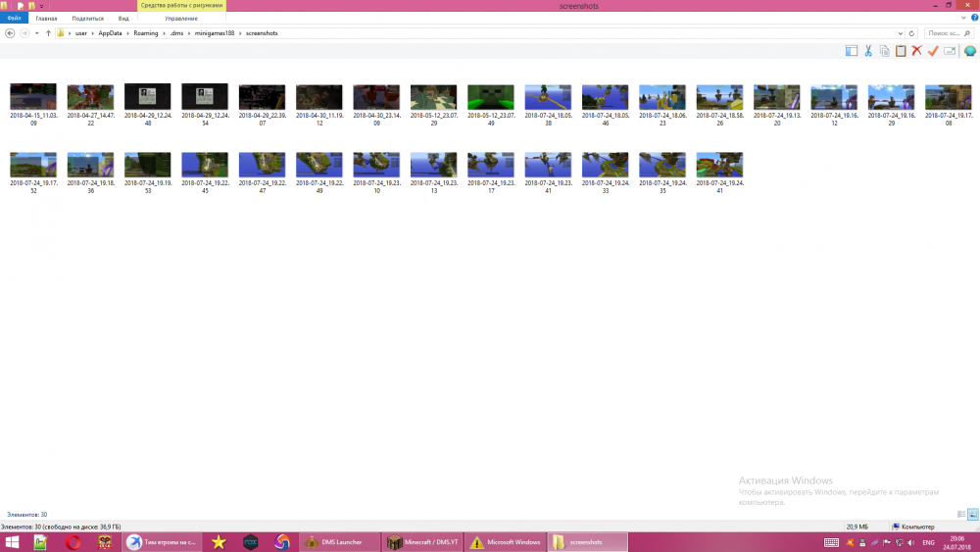Viewport: 980px width, 552px height.
Task: Click the search box Поиск
Action: click(x=949, y=33)
